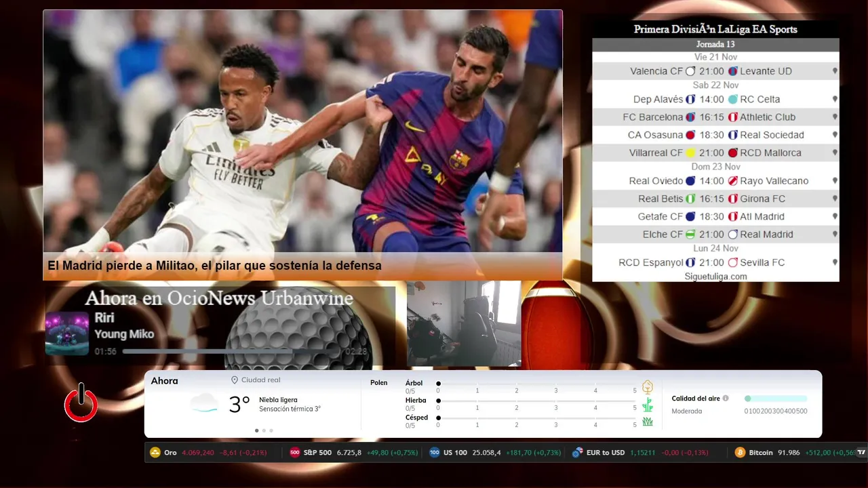The width and height of the screenshot is (868, 488).
Task: Click the venue pin for Dep Alavés match
Action: pyautogui.click(x=835, y=100)
